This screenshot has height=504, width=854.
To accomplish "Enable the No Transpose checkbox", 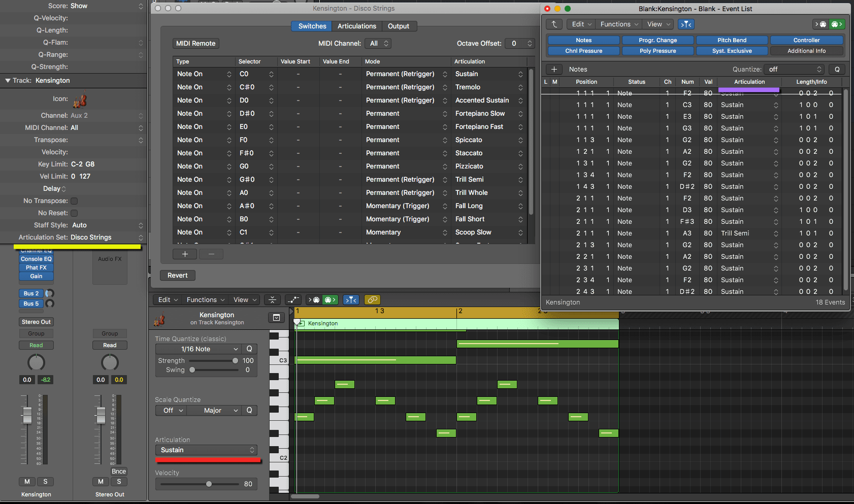I will coord(74,201).
